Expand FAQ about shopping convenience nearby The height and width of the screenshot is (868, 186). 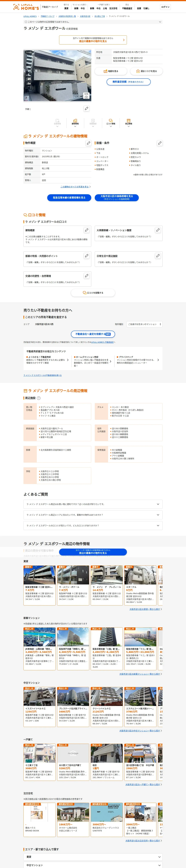coord(93,504)
